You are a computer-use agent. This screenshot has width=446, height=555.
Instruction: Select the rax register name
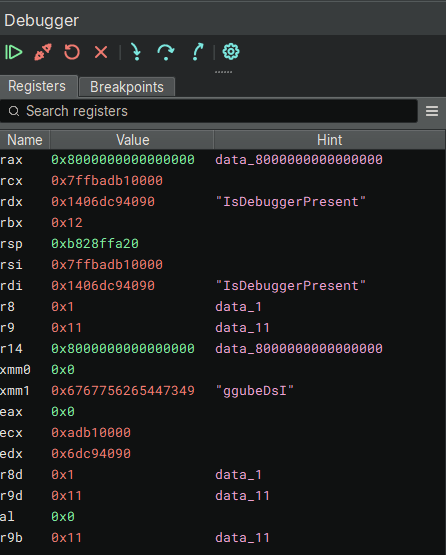(11, 160)
